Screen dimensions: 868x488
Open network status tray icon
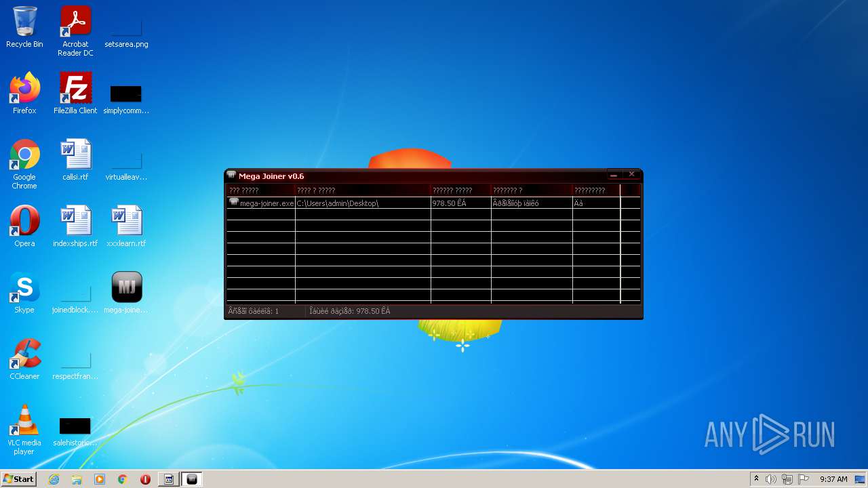[x=787, y=479]
